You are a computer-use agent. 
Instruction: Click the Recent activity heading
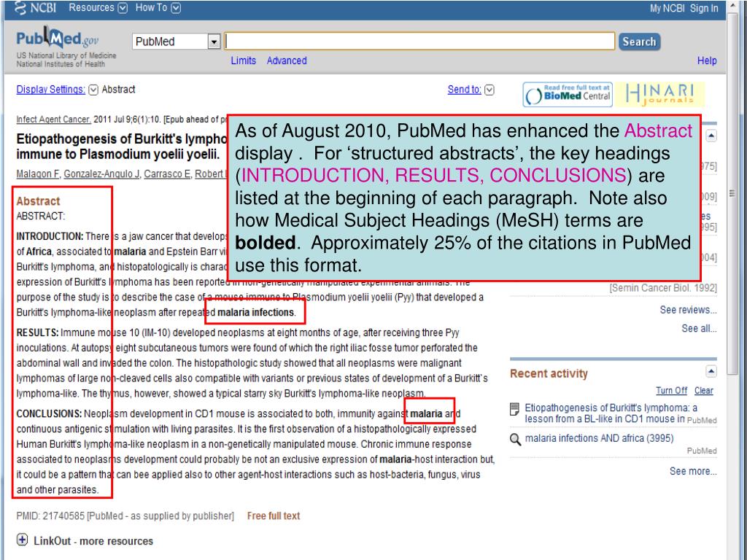point(549,374)
